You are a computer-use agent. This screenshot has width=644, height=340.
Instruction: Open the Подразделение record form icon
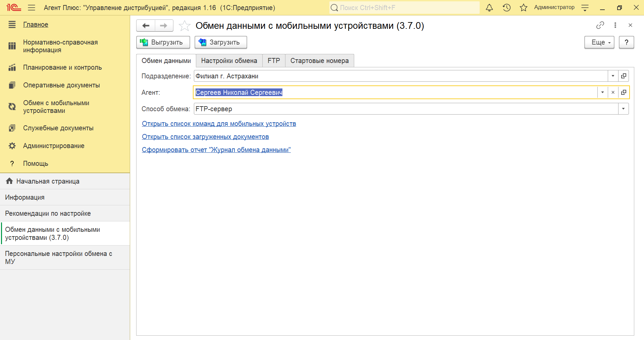pos(624,76)
